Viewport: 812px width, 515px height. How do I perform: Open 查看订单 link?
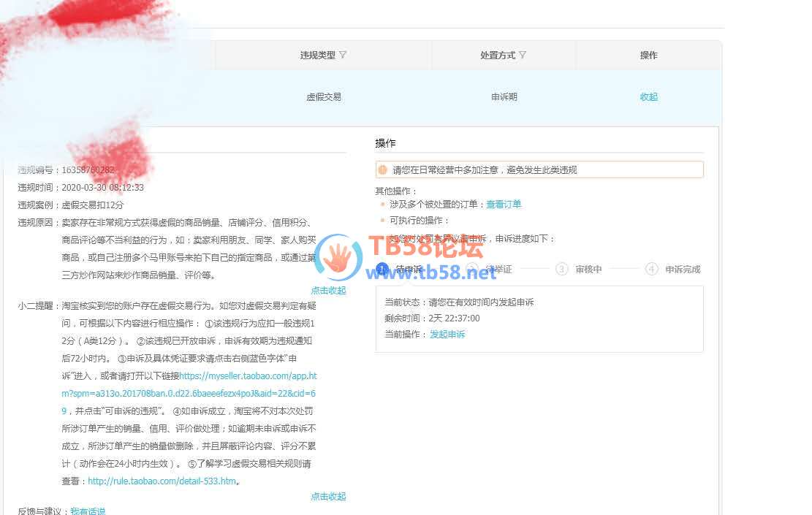(x=504, y=205)
